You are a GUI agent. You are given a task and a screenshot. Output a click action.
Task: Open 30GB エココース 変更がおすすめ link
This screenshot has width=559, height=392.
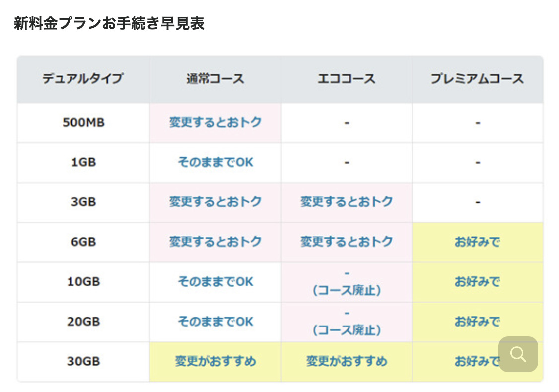pos(346,361)
